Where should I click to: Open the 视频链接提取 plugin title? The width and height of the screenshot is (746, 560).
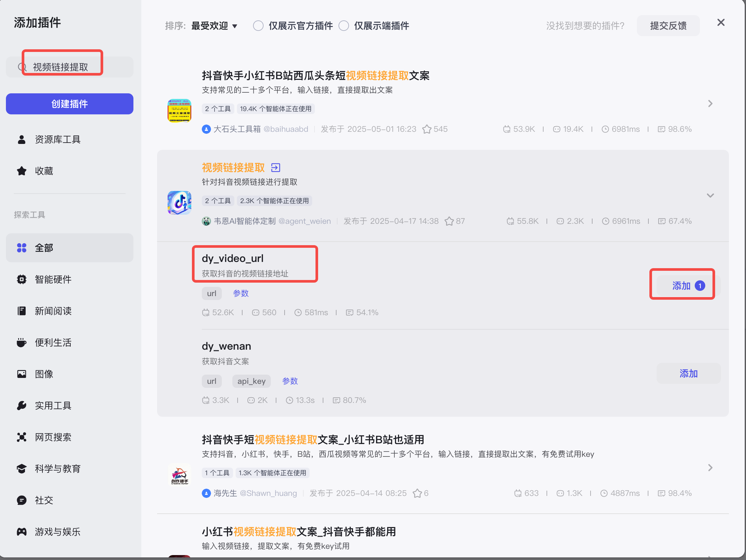click(x=233, y=168)
